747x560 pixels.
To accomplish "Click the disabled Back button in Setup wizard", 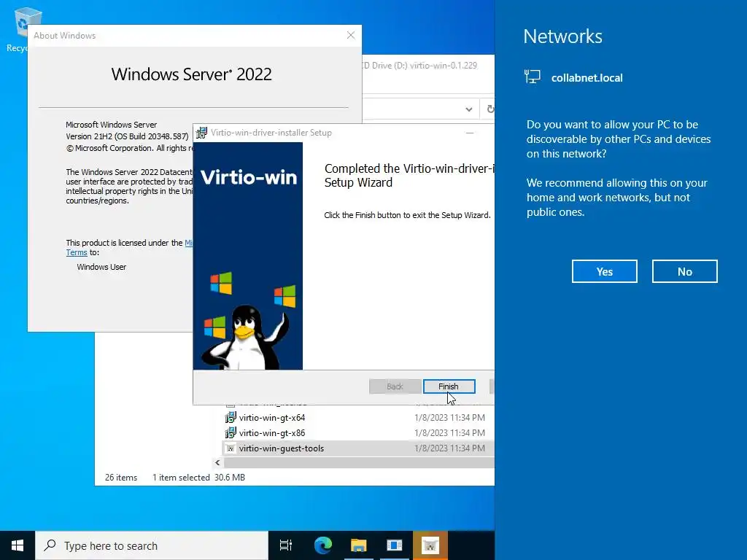I will [x=395, y=386].
